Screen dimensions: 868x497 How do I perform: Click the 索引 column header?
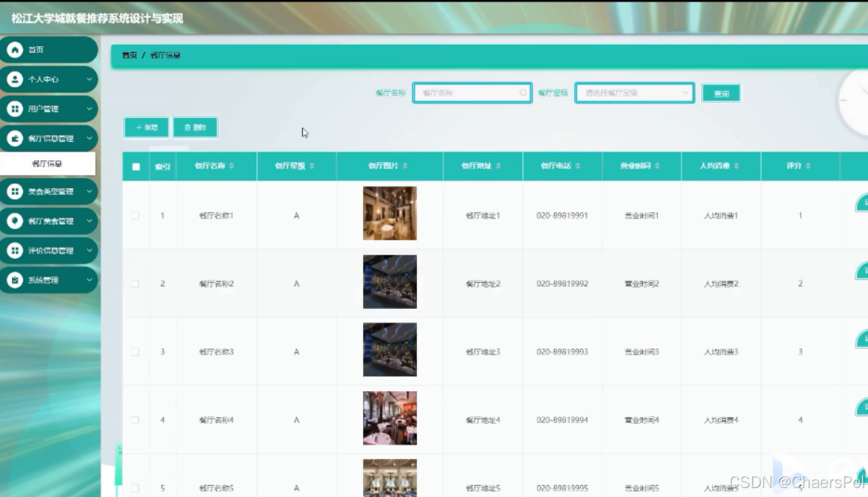pos(163,166)
